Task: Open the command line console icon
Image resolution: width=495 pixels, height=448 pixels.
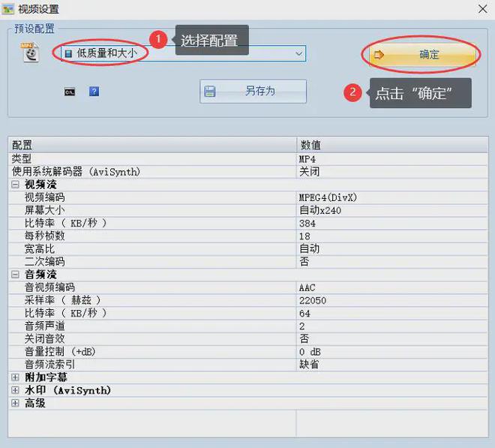Action: [70, 92]
